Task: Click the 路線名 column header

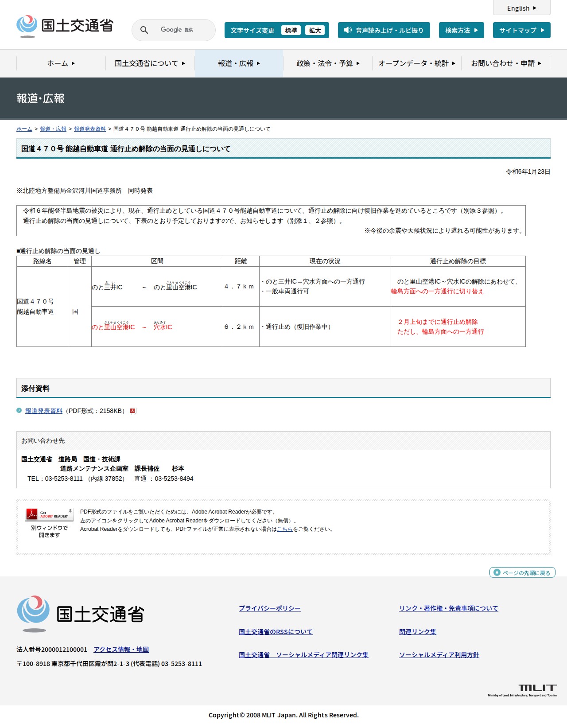Action: [43, 261]
